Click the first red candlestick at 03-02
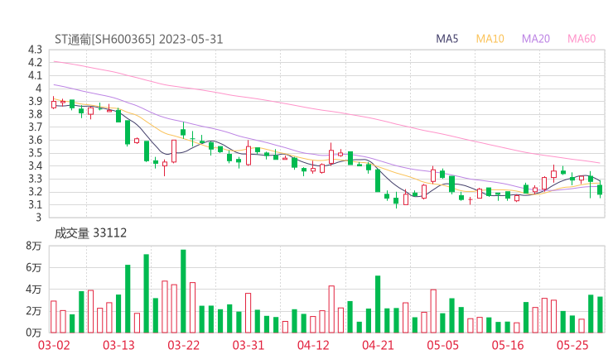The width and height of the screenshot is (613, 364). (54, 104)
